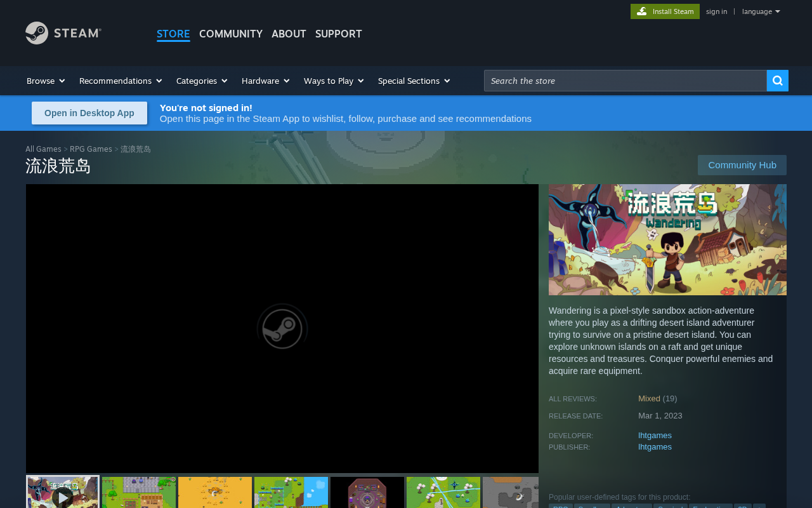Click the Steam logo
This screenshot has height=508, width=812.
[x=63, y=33]
